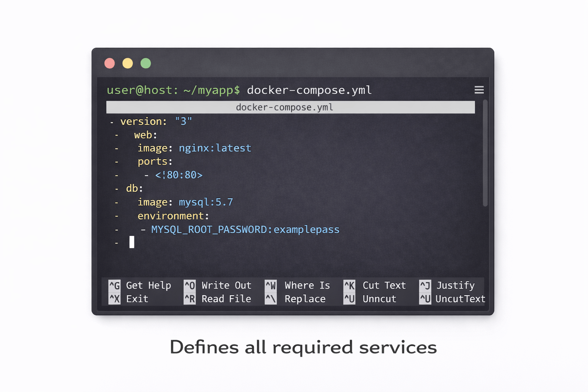Click the nginx:latest value
This screenshot has height=392, width=588.
pyautogui.click(x=215, y=148)
